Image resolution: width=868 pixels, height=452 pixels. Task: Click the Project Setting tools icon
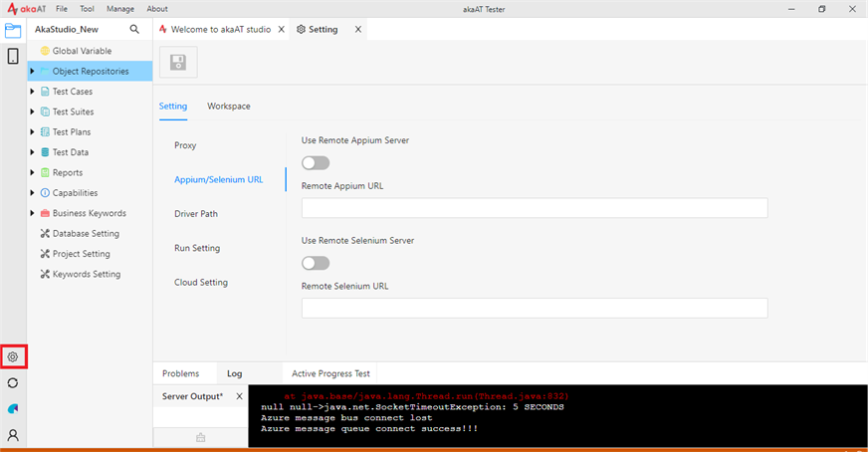click(45, 254)
